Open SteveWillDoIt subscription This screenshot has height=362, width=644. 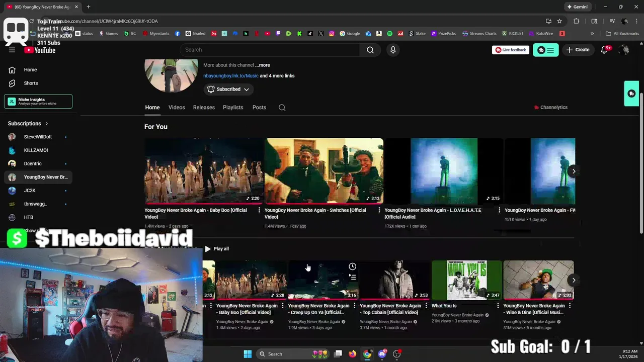pos(38,137)
